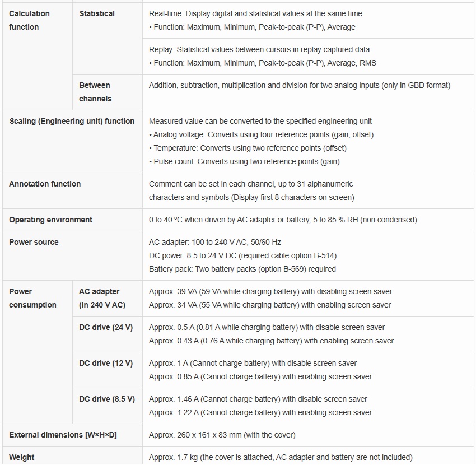The height and width of the screenshot is (465, 476).
Task: Click the "Statistical" sub-header cell
Action: point(97,13)
